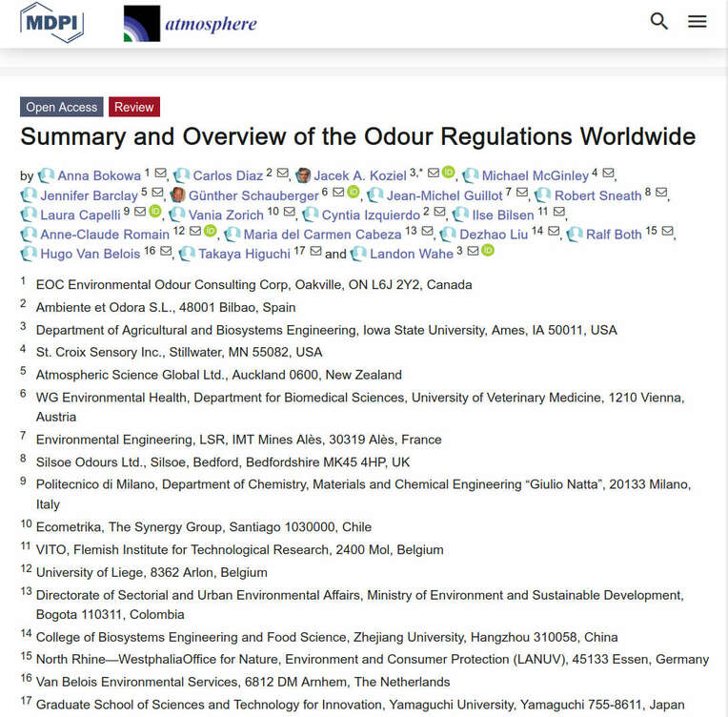
Task: Email Takaya Higuchi via envelope icon
Action: (x=315, y=251)
